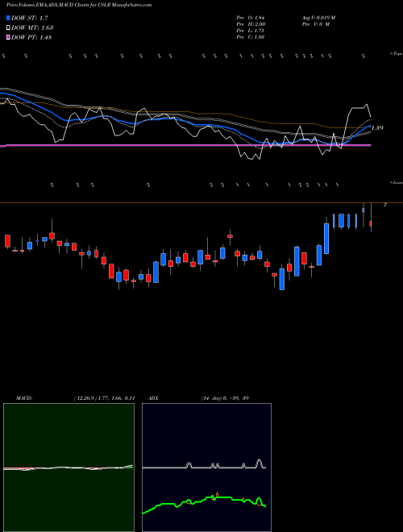The image size is (403, 532).
Task: Click the ADX panel title
Action: (154, 398)
